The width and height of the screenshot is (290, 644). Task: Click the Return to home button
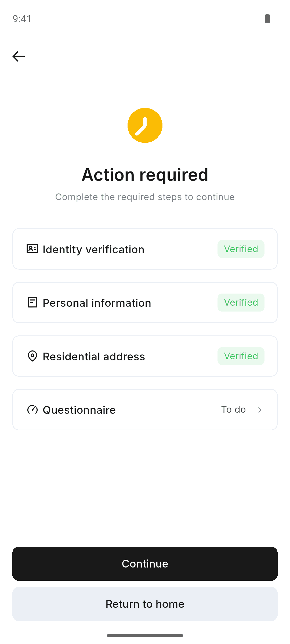[x=145, y=604]
